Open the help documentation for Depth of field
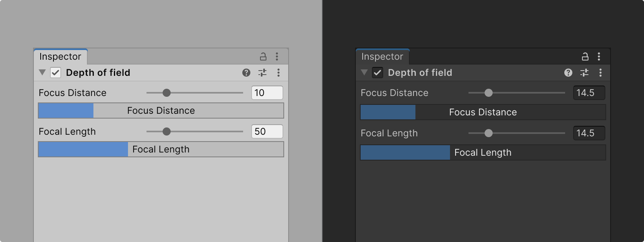The image size is (644, 242). [246, 73]
